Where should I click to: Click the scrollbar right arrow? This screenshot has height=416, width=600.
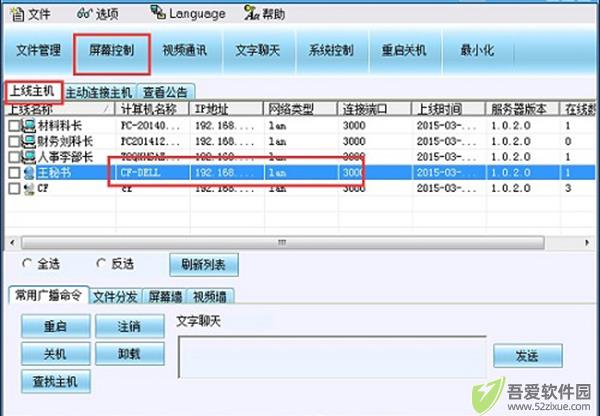587,243
